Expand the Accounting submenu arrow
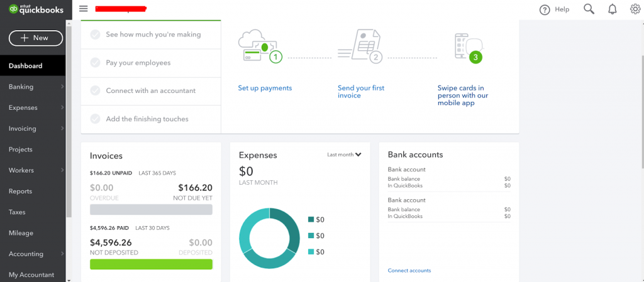Screen dimensions: 644x282 point(62,254)
